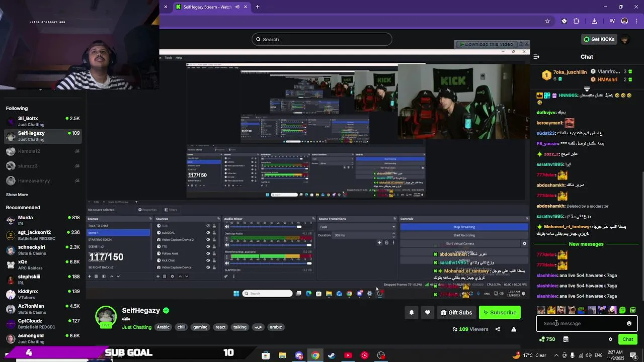The height and width of the screenshot is (362, 644).
Task: Open browser media controls icon
Action: (x=612, y=21)
